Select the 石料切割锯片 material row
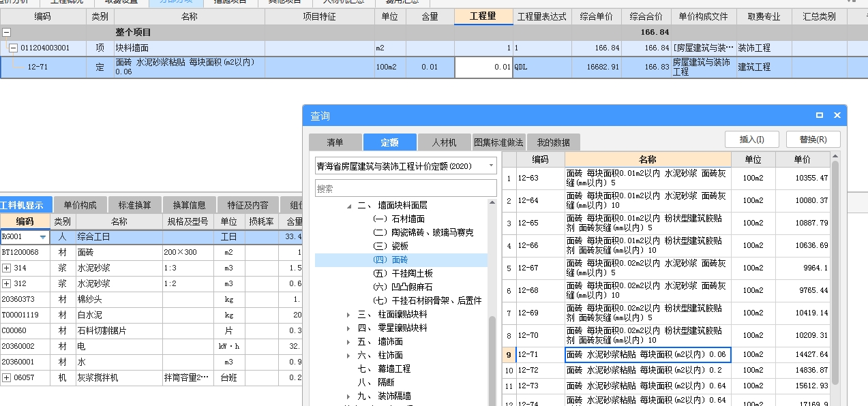Viewport: 868px width, 406px height. pos(151,331)
